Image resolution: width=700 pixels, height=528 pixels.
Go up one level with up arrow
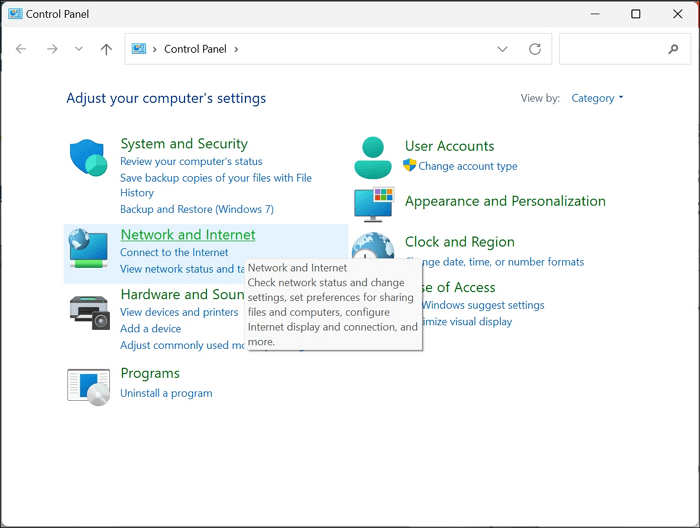106,49
